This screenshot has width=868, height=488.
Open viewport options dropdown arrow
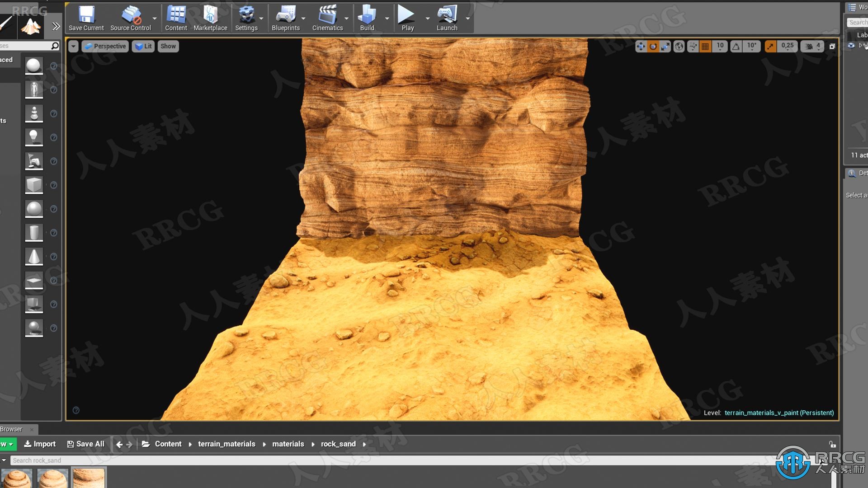pos(73,46)
